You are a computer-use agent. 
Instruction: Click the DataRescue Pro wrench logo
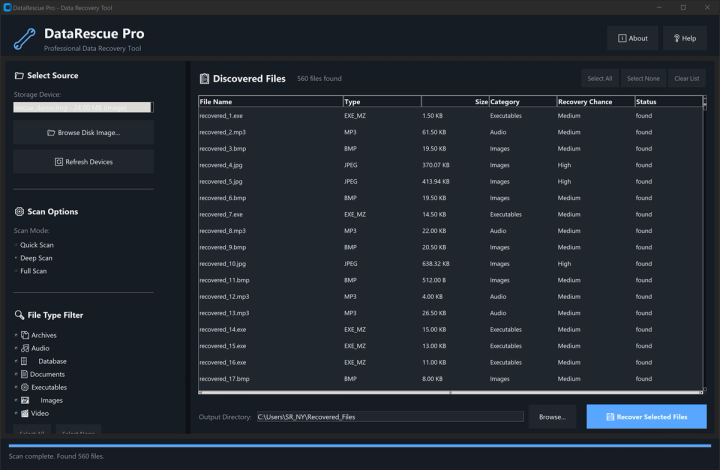click(24, 39)
